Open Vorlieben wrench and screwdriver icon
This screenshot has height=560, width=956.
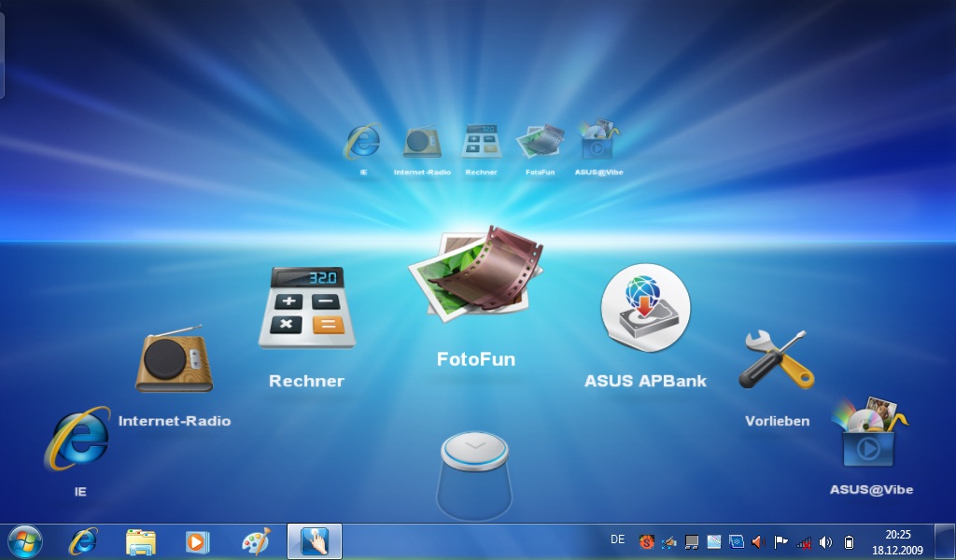(x=776, y=359)
